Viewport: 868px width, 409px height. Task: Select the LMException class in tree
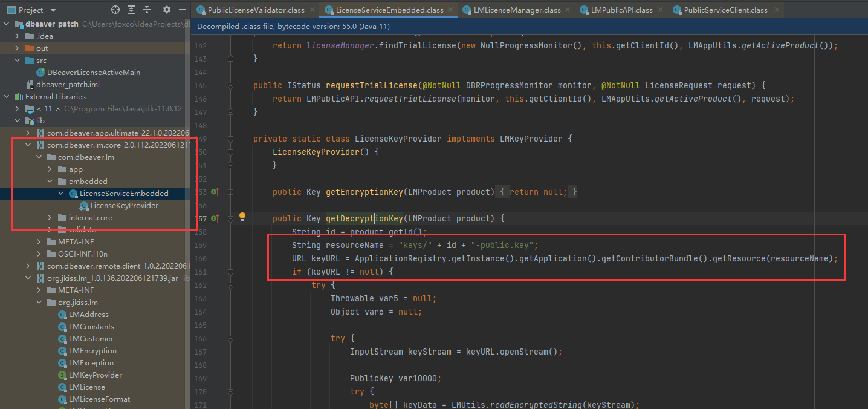pos(91,363)
